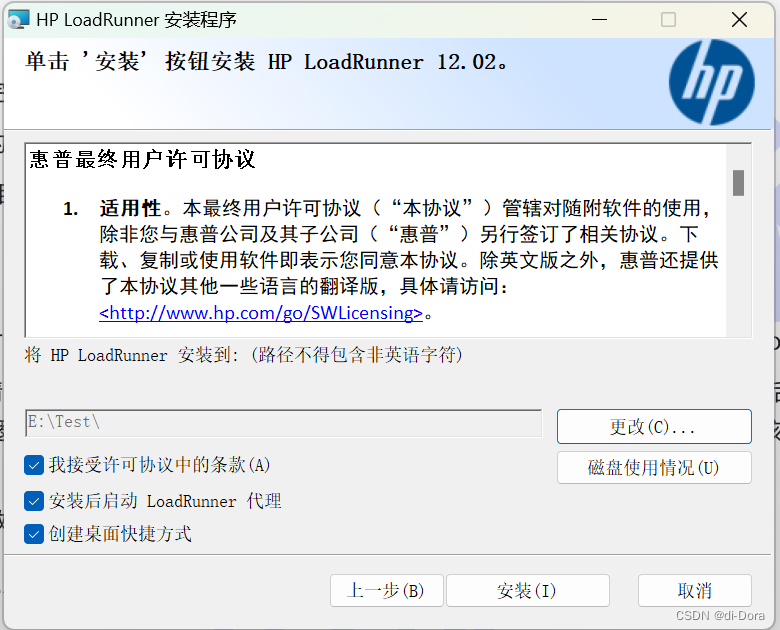The height and width of the screenshot is (630, 780).
Task: Click the installer icon in the title bar
Action: [x=19, y=19]
